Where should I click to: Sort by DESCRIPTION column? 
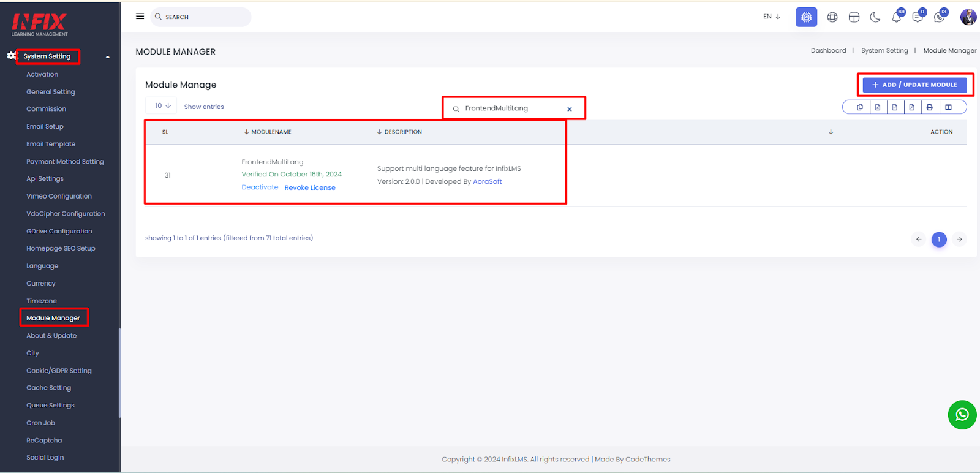pos(399,132)
